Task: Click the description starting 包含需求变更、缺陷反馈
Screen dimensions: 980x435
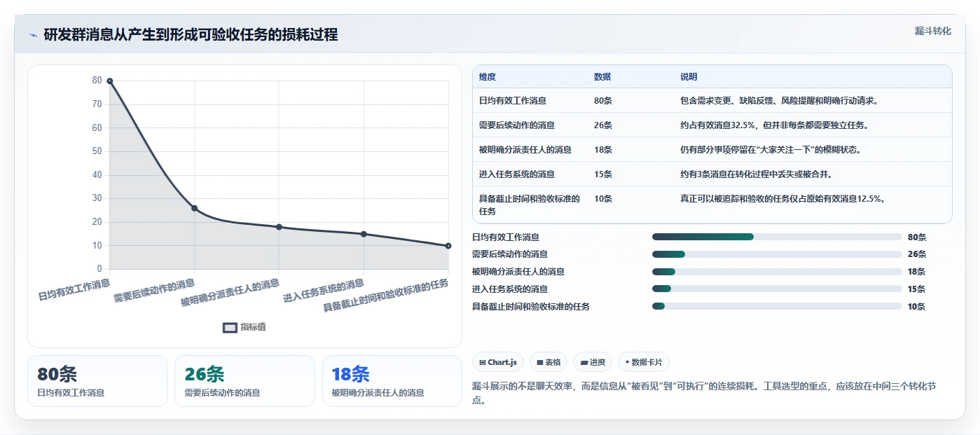Action: [x=780, y=101]
